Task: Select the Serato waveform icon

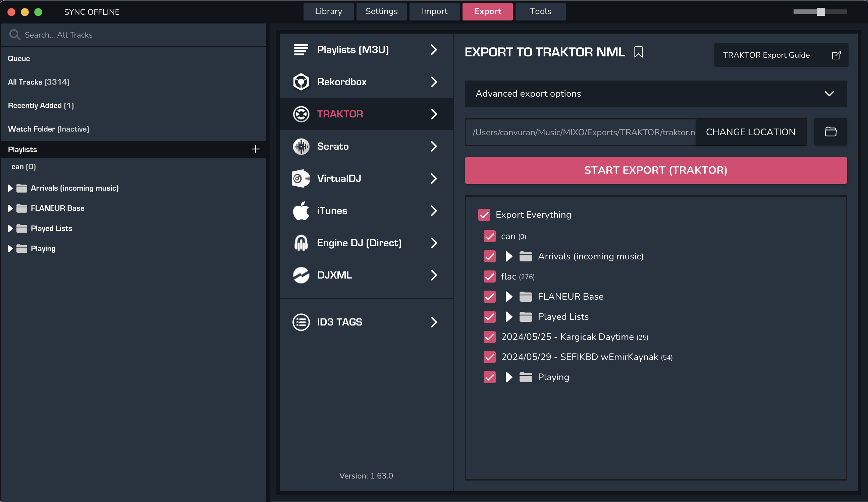Action: point(301,146)
